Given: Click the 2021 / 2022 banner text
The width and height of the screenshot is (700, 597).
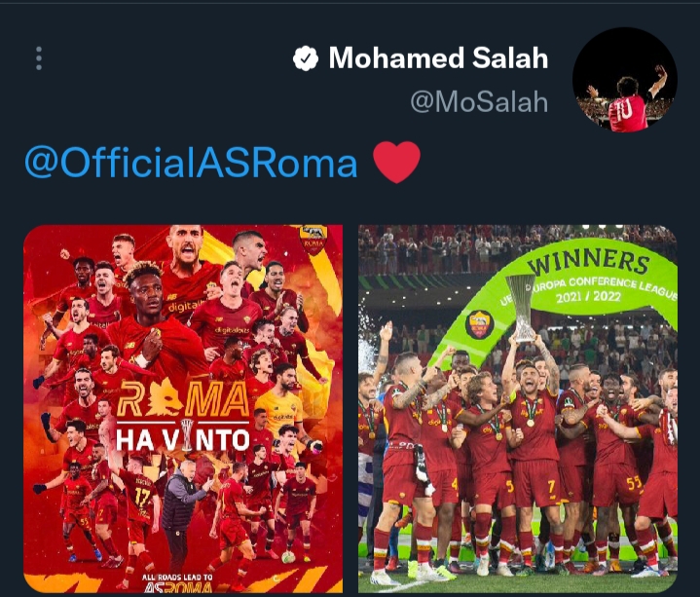Looking at the screenshot, I should click(x=588, y=296).
